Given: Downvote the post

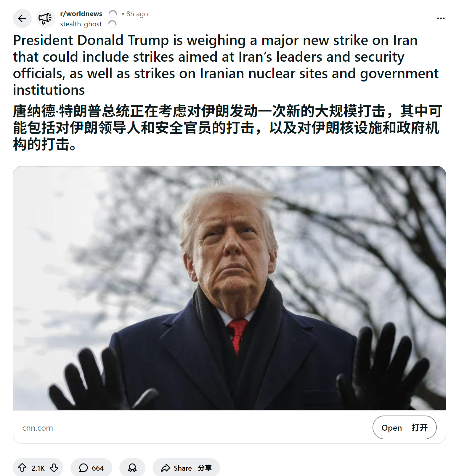Looking at the screenshot, I should tap(54, 468).
